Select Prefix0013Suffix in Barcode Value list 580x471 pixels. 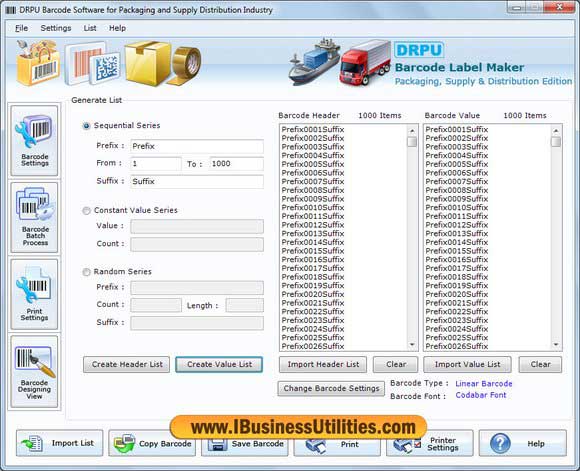[x=457, y=233]
